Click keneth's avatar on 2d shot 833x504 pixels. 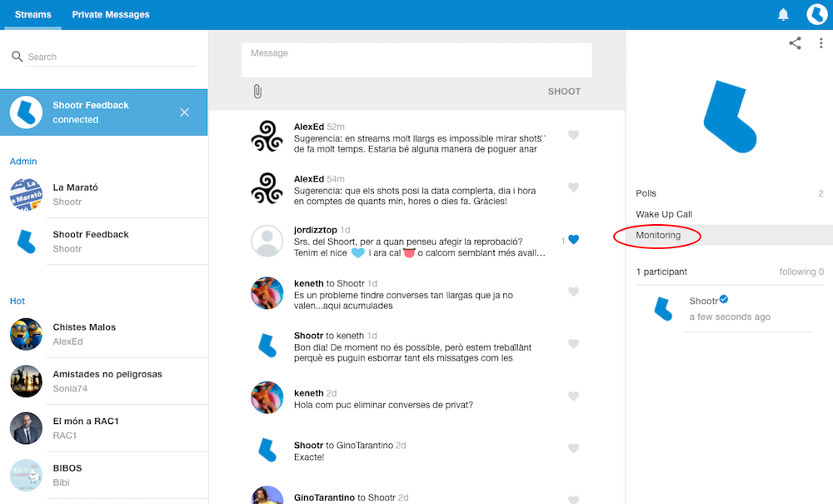point(267,397)
